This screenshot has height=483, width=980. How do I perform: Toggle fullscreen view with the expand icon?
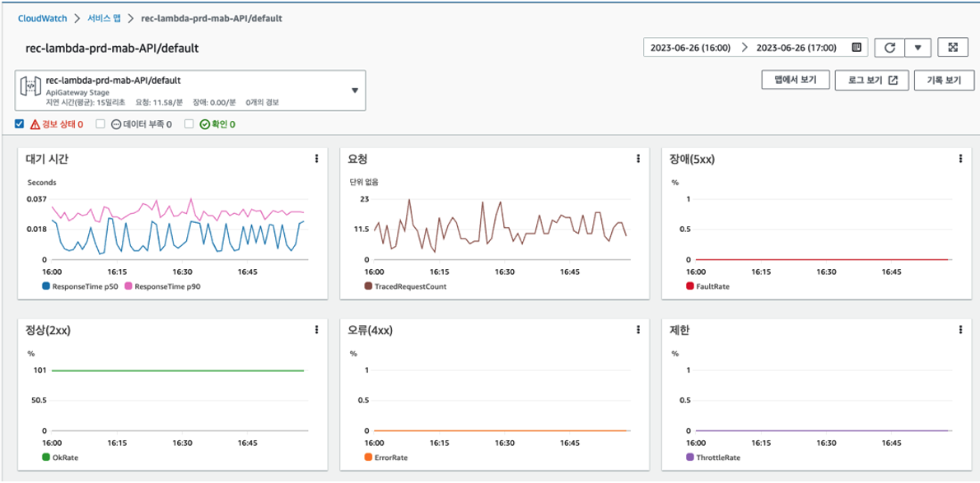(x=953, y=48)
